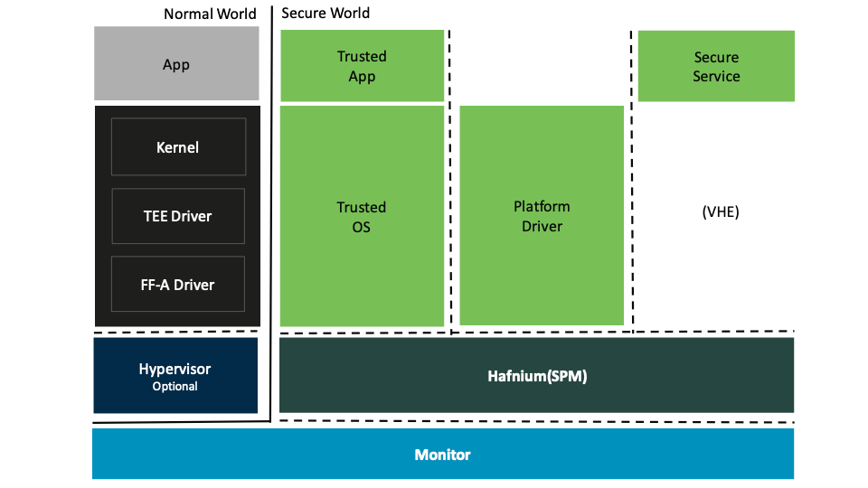Select the Hafnium(SPM) bar
868x488 pixels.
536,376
